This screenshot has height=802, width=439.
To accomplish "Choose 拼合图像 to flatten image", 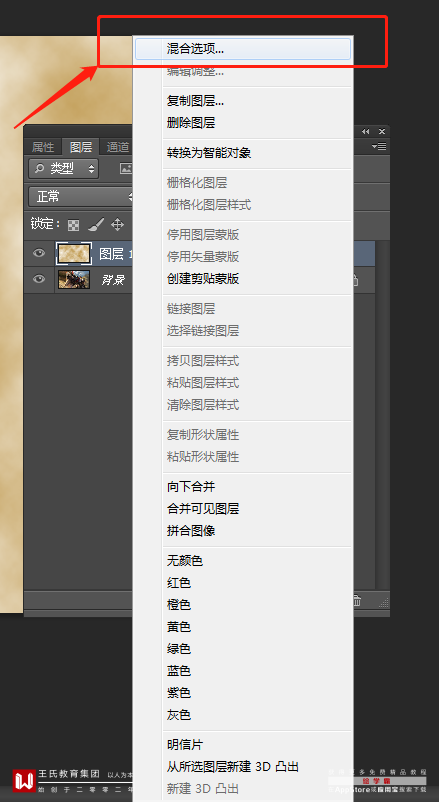I will [191, 531].
